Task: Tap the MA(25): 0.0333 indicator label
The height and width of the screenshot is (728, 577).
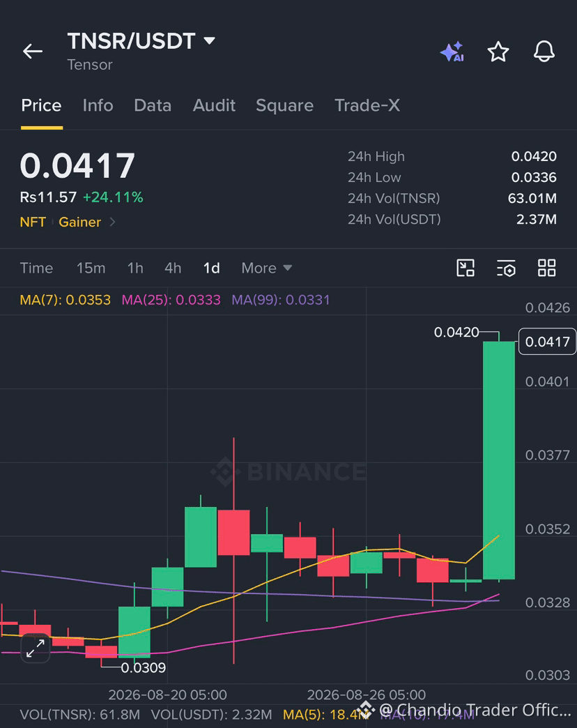Action: [171, 300]
